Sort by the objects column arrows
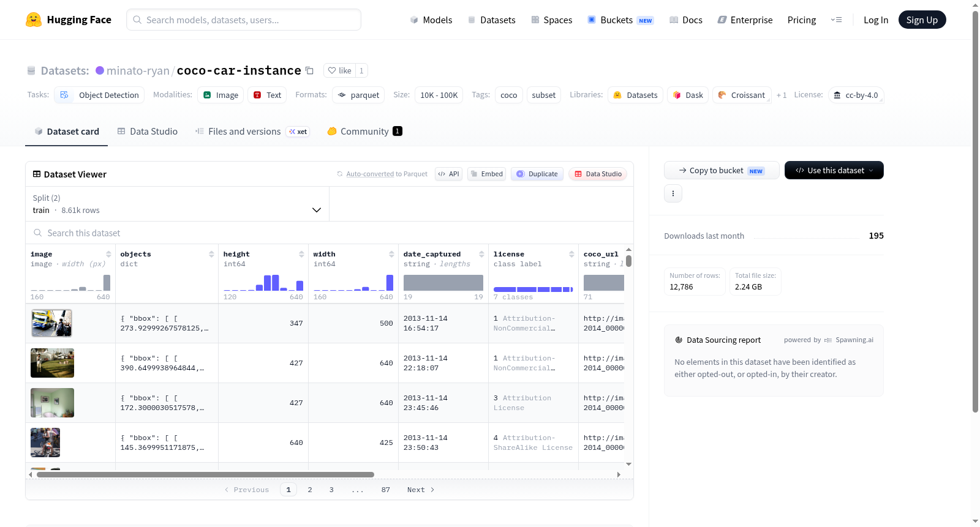980x527 pixels. 211,254
